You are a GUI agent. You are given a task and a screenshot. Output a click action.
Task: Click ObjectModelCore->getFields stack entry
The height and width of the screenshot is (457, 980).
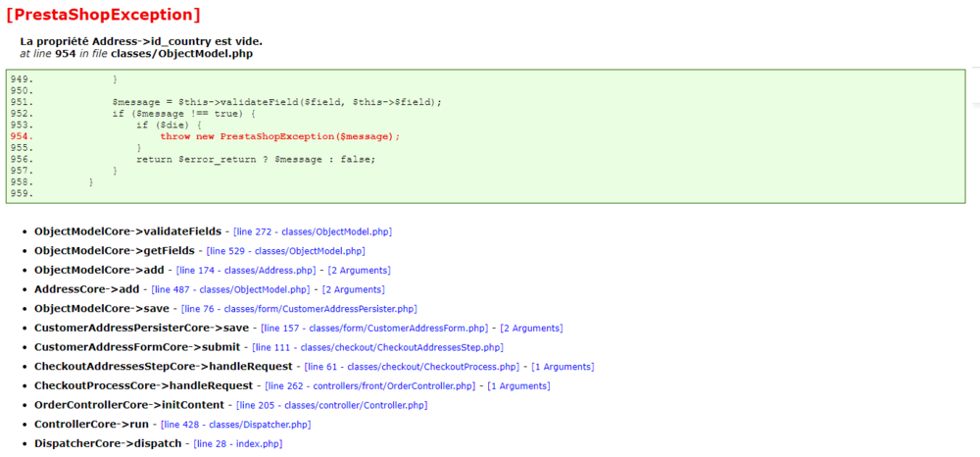(115, 251)
